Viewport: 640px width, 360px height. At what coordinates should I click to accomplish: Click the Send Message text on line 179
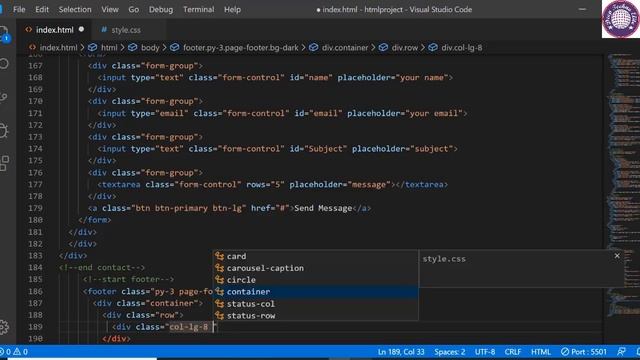pyautogui.click(x=323, y=208)
